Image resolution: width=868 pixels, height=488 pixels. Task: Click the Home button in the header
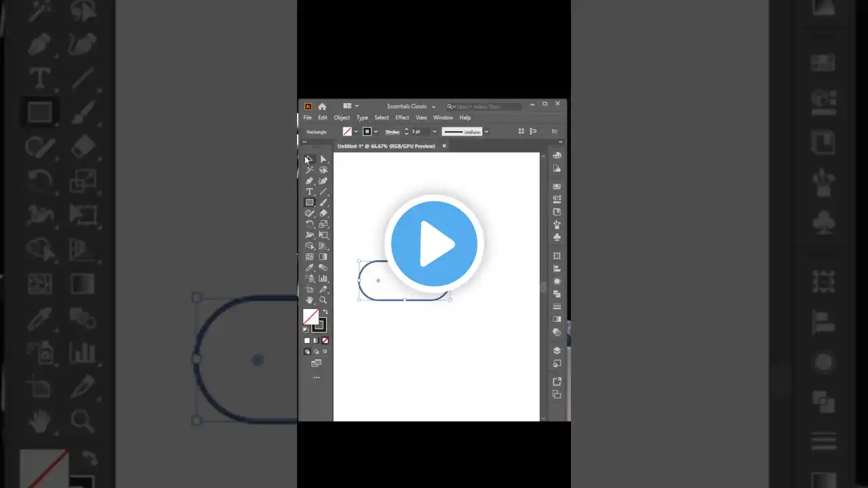tap(322, 106)
